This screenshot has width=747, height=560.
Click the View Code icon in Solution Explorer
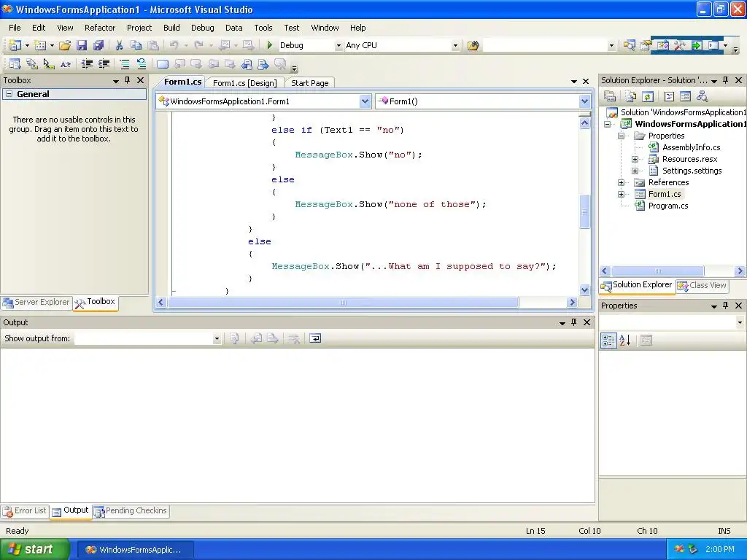click(x=669, y=97)
